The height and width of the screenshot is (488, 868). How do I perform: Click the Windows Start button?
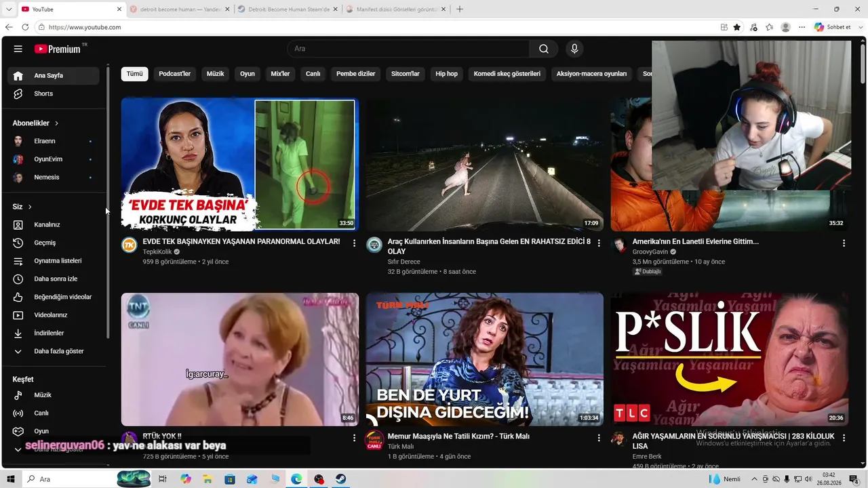(x=10, y=479)
